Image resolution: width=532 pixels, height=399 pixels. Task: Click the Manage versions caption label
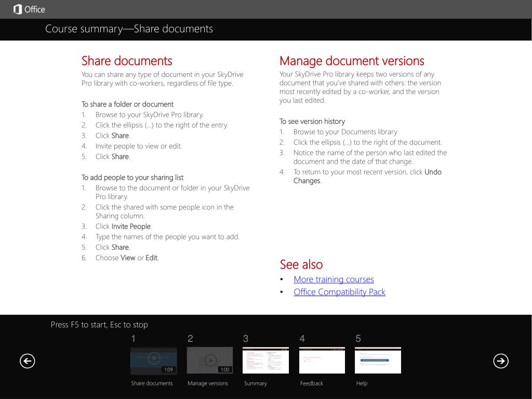click(x=208, y=383)
